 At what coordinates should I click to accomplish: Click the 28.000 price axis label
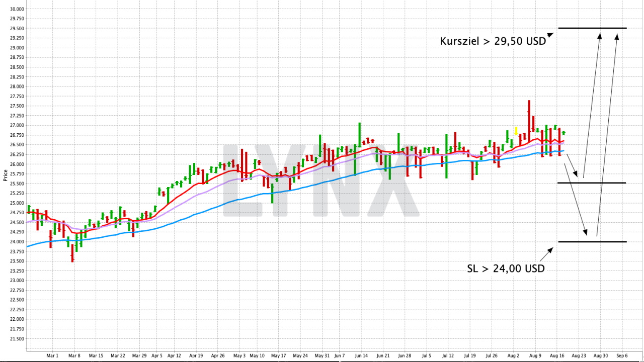(x=17, y=86)
